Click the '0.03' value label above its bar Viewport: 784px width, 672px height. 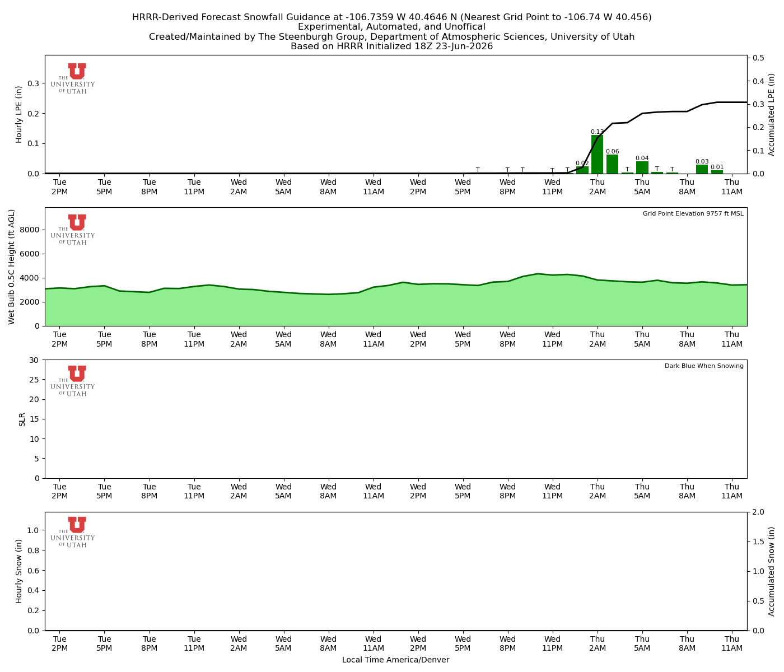point(702,161)
